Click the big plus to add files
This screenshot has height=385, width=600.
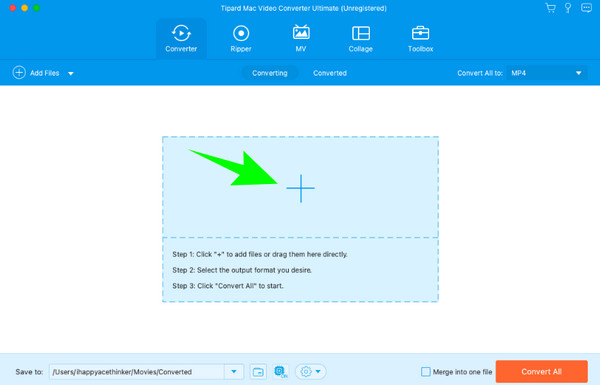click(301, 188)
